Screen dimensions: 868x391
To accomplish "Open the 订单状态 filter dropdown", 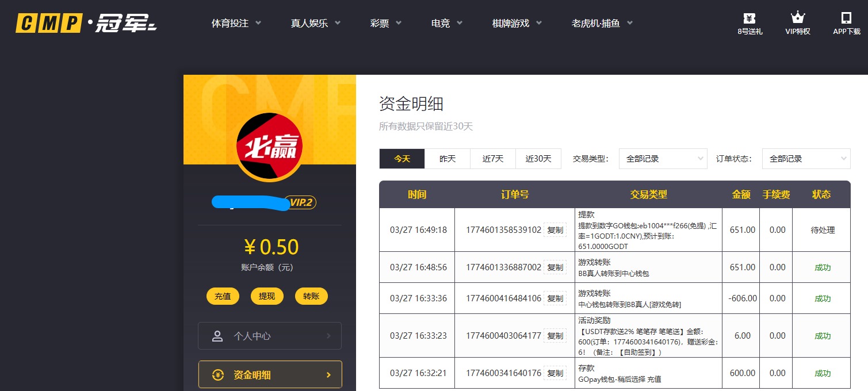I will click(x=806, y=159).
